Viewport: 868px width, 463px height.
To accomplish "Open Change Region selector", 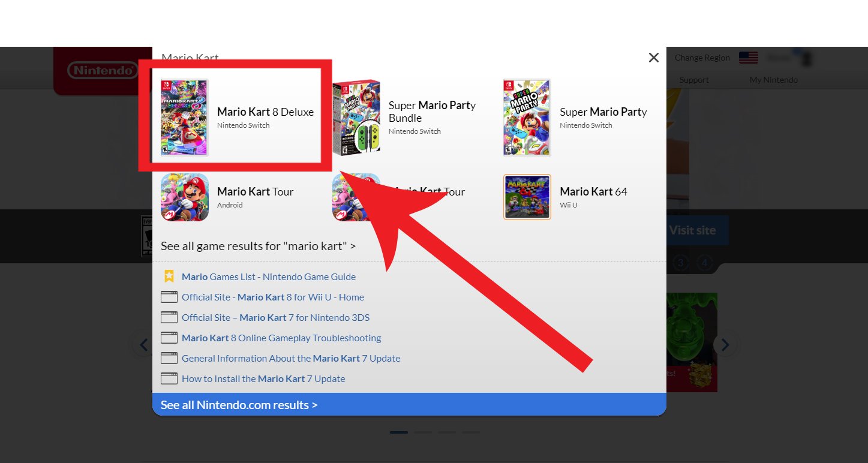I will [x=702, y=58].
